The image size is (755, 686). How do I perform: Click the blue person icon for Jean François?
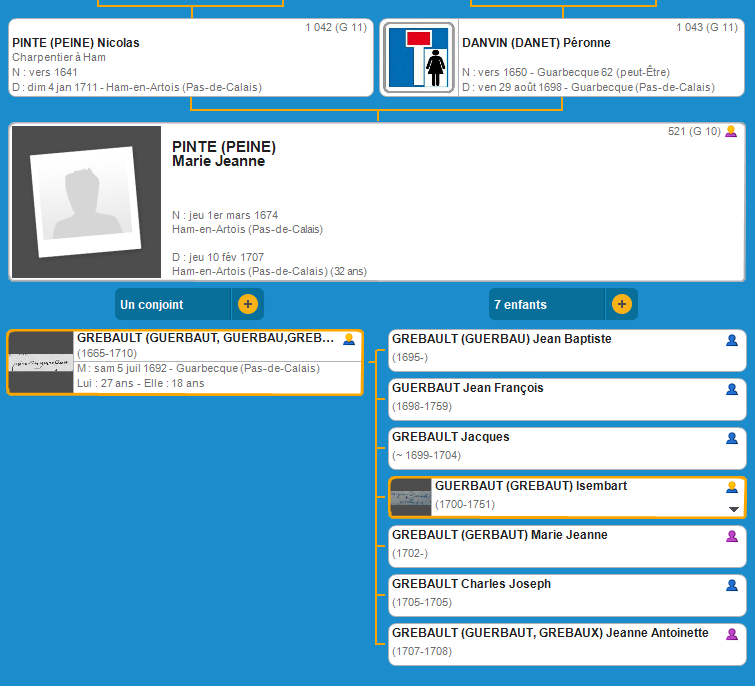(732, 390)
